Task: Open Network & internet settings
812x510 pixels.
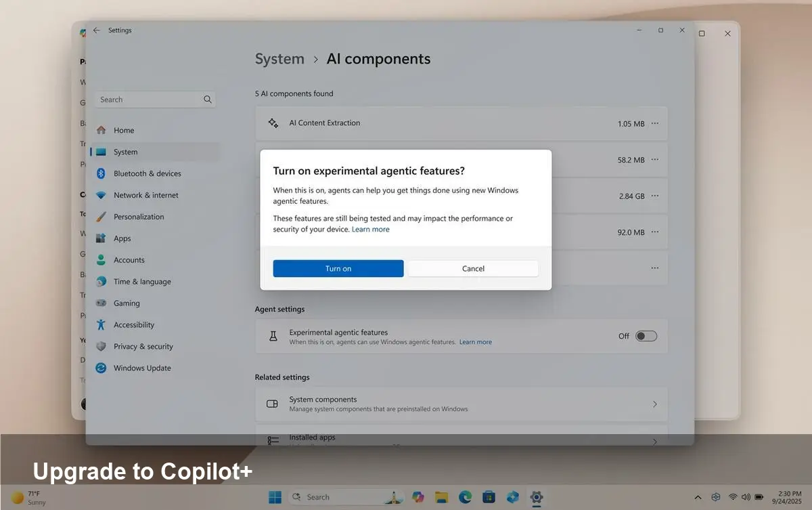Action: (145, 194)
